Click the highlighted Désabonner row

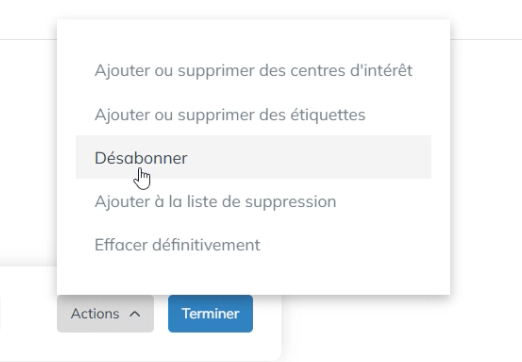[x=253, y=157]
